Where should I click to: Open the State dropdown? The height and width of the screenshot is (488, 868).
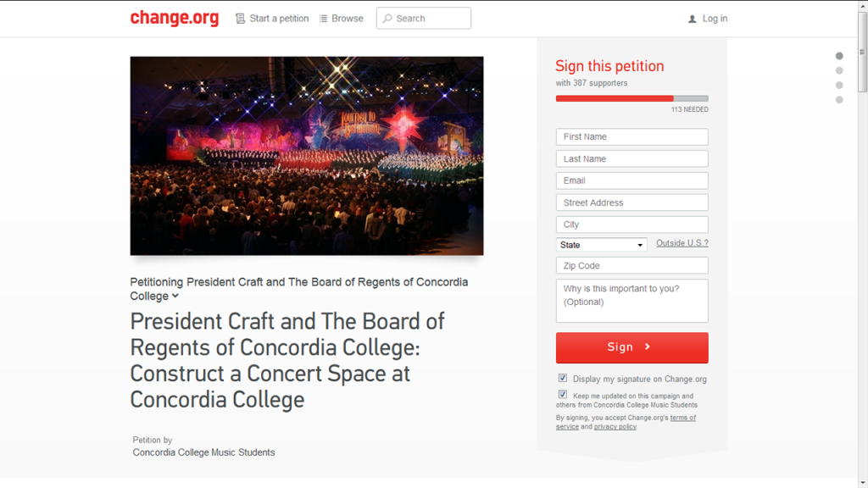point(602,245)
